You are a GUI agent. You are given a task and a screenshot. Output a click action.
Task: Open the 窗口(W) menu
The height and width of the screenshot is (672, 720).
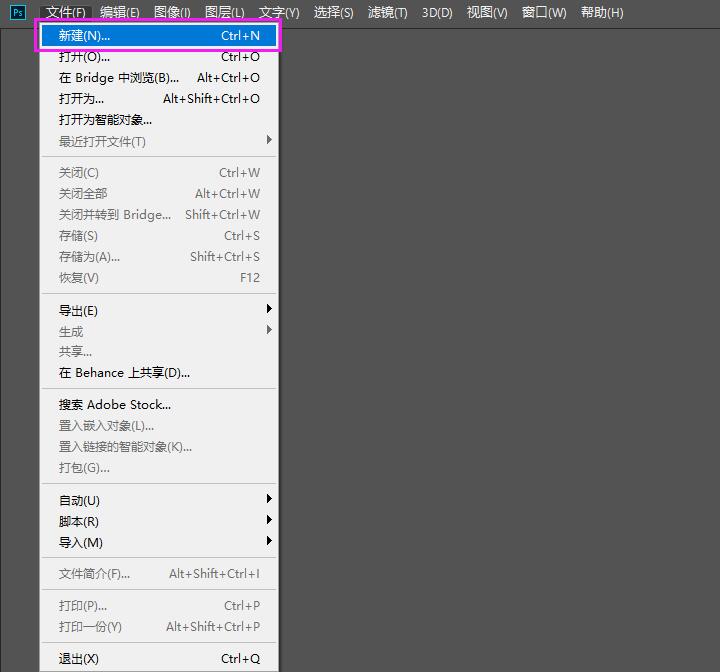[x=544, y=12]
